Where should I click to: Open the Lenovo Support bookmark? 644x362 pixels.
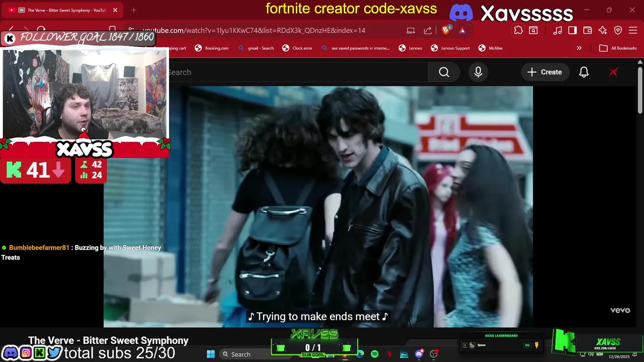pos(450,48)
